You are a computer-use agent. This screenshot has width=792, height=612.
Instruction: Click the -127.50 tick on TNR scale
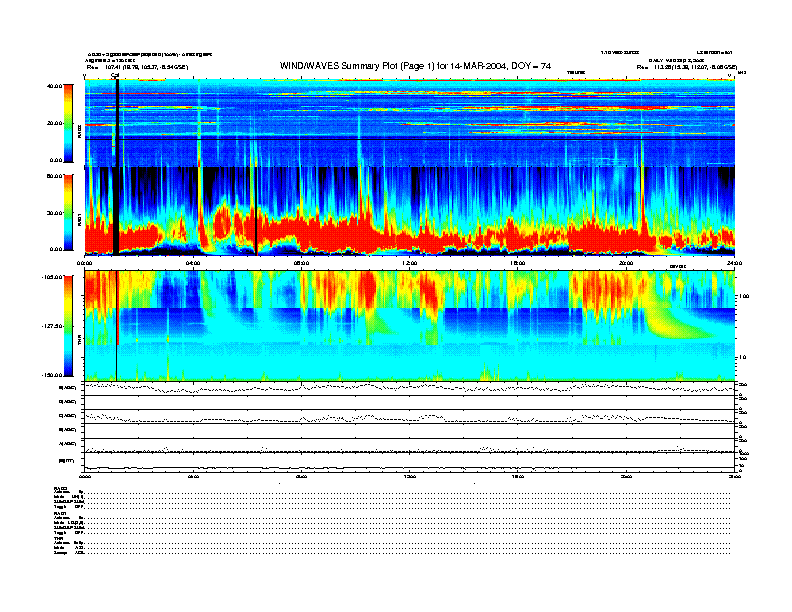(52, 326)
